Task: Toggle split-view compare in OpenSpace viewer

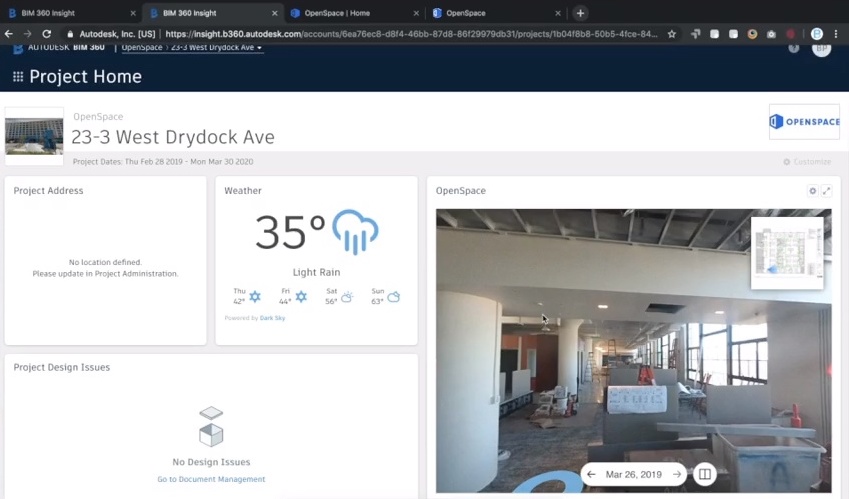Action: click(x=704, y=474)
